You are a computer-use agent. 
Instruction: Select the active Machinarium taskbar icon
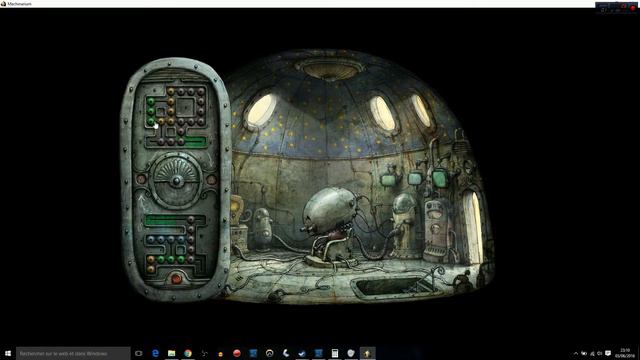(x=367, y=353)
